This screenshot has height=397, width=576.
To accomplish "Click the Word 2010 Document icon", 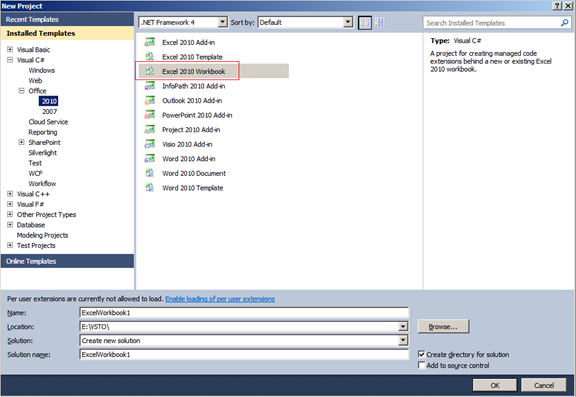I will [x=150, y=173].
